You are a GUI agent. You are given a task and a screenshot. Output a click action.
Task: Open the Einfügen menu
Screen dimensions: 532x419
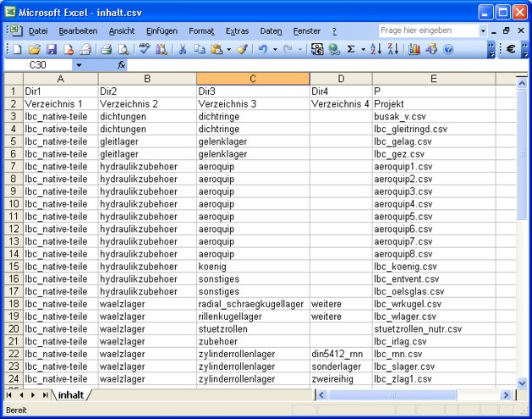(x=162, y=30)
